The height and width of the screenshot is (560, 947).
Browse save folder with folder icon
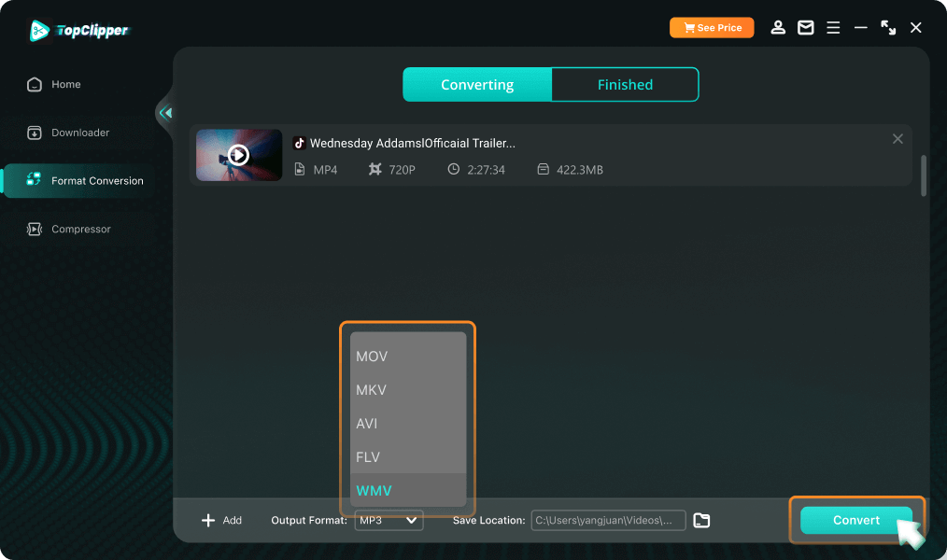coord(701,520)
